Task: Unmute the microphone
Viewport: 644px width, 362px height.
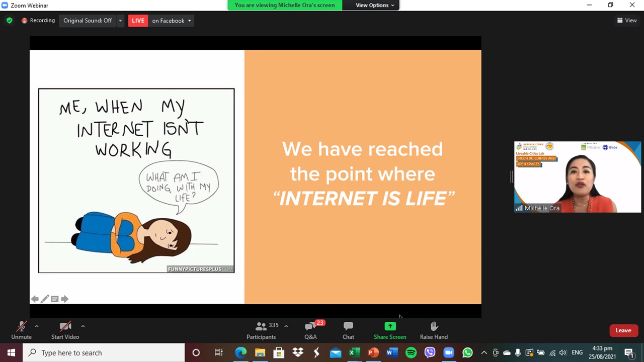Action: (21, 330)
